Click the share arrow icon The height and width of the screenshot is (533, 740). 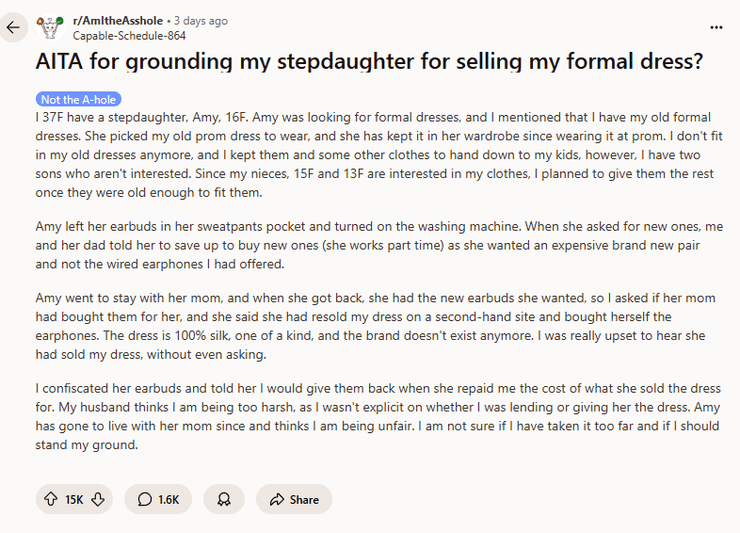275,499
